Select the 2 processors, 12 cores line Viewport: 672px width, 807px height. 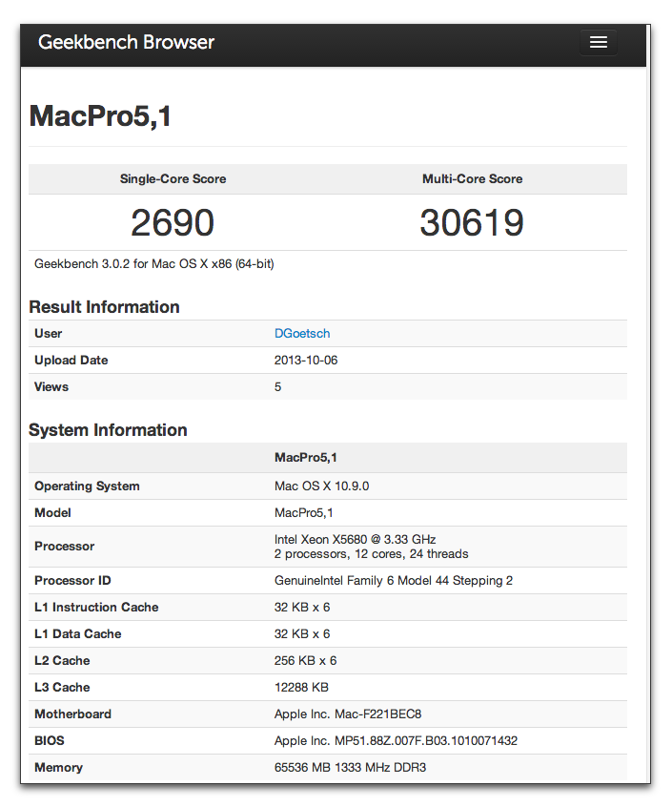(x=371, y=554)
